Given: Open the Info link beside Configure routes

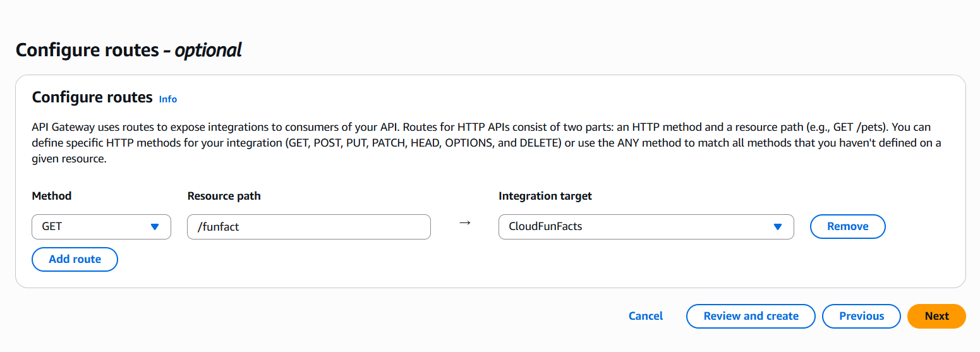Looking at the screenshot, I should coord(168,99).
